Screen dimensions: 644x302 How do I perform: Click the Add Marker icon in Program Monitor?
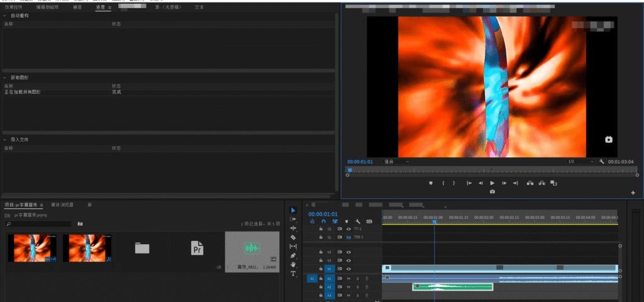[431, 183]
